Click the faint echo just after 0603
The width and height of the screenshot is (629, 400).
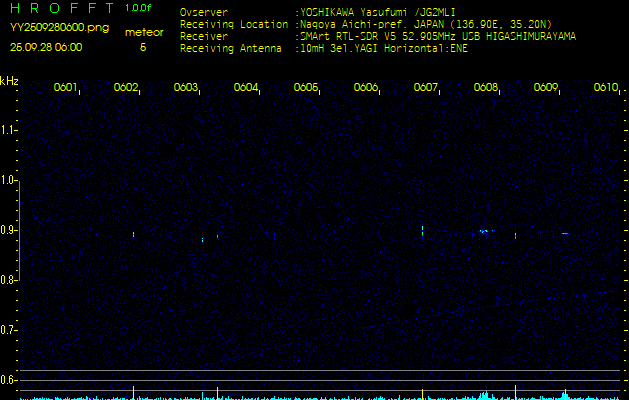click(203, 240)
